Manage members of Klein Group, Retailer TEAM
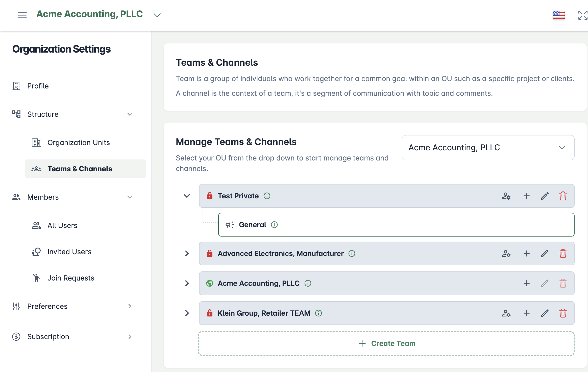Image resolution: width=588 pixels, height=372 pixels. click(506, 313)
